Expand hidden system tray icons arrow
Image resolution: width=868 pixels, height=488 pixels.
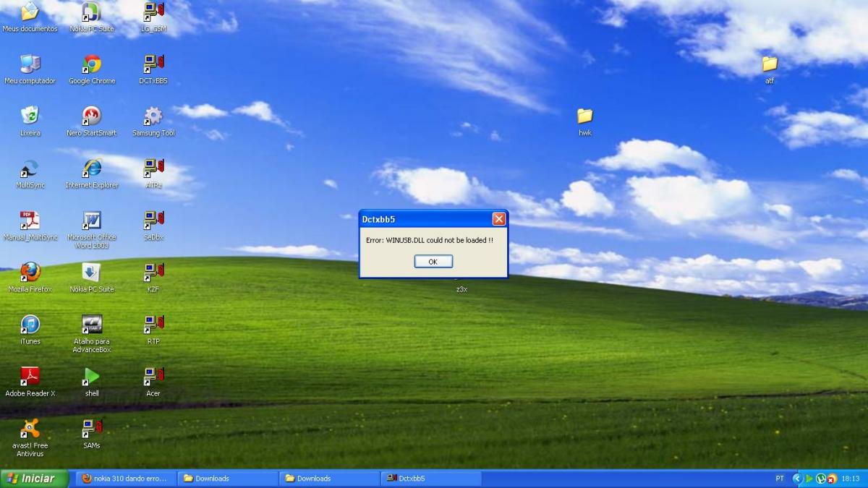pyautogui.click(x=798, y=479)
